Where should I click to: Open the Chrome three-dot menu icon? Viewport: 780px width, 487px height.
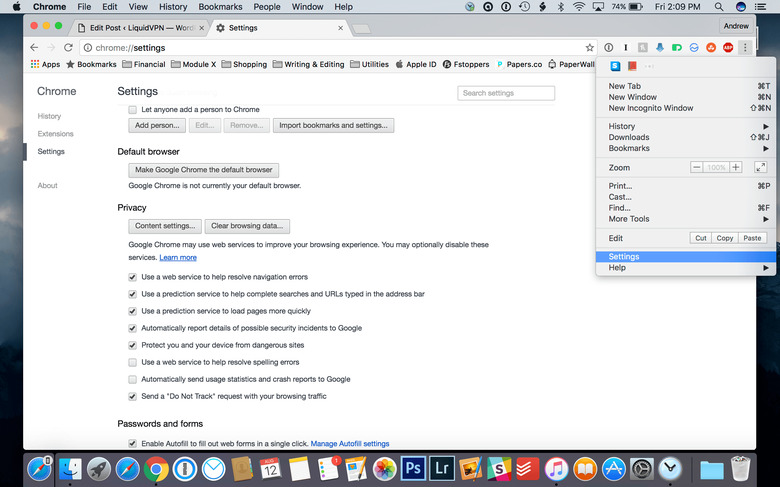point(745,47)
